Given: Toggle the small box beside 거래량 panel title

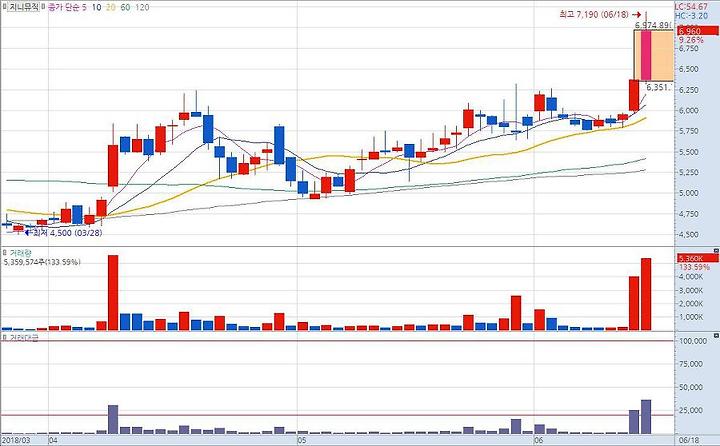Looking at the screenshot, I should click(4, 253).
